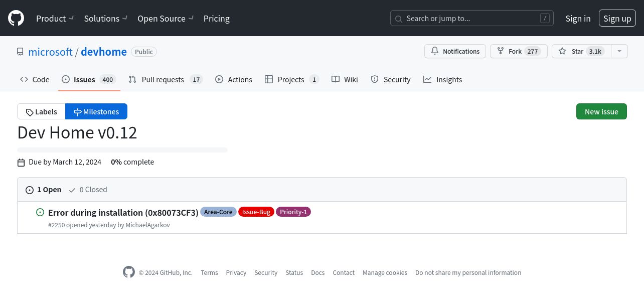Click the milestone progress bar
Screen dimensions: 644x299
[122, 149]
